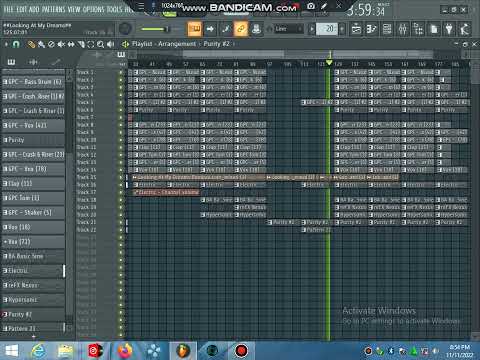Choose the Select marquee tool

click(x=91, y=44)
